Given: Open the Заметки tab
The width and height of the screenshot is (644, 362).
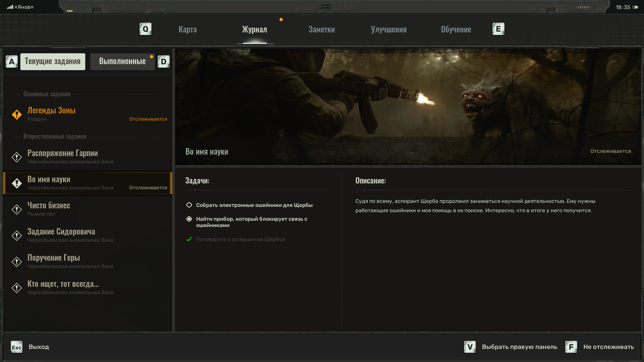Looking at the screenshot, I should coord(321,29).
